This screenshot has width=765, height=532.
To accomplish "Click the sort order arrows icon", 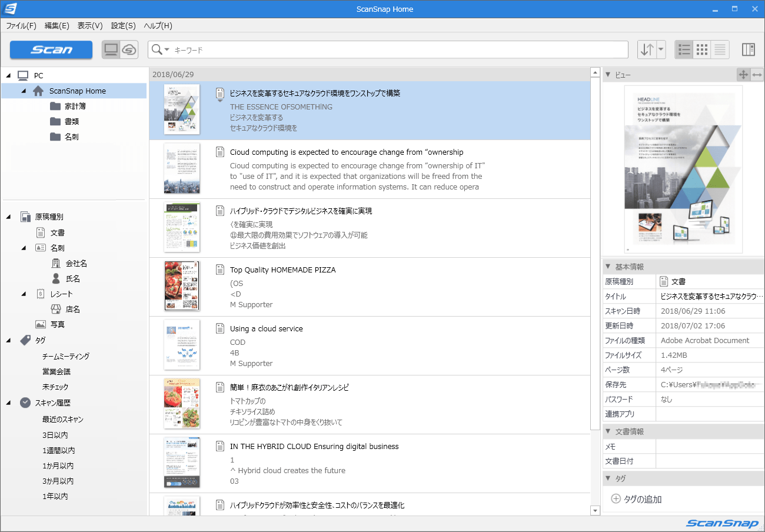I will click(647, 50).
